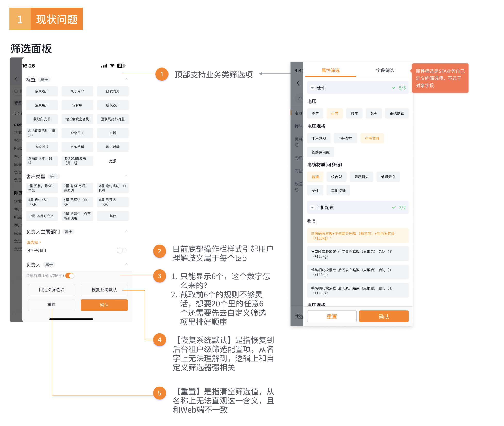
Task: Select the 互联网高科行业 tag chip
Action: pyautogui.click(x=113, y=119)
